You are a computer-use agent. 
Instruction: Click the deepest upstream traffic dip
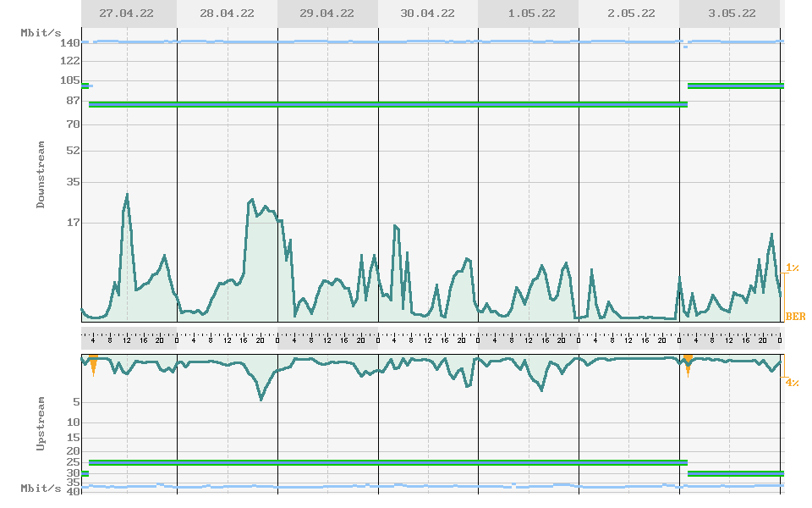pyautogui.click(x=261, y=398)
